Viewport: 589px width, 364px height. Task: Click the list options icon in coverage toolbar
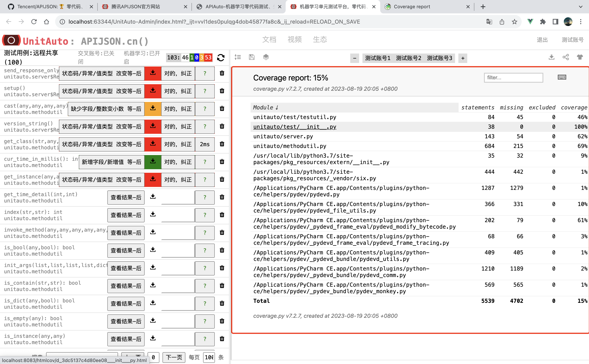(238, 57)
